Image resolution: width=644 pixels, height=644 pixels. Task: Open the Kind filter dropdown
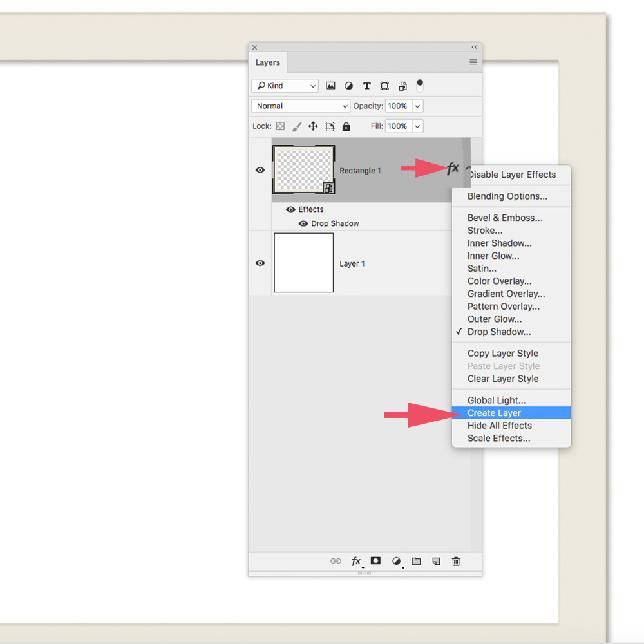pyautogui.click(x=285, y=86)
